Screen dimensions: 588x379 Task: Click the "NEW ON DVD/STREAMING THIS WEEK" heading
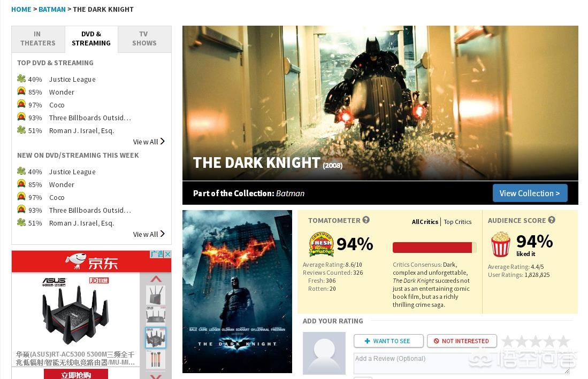[78, 156]
